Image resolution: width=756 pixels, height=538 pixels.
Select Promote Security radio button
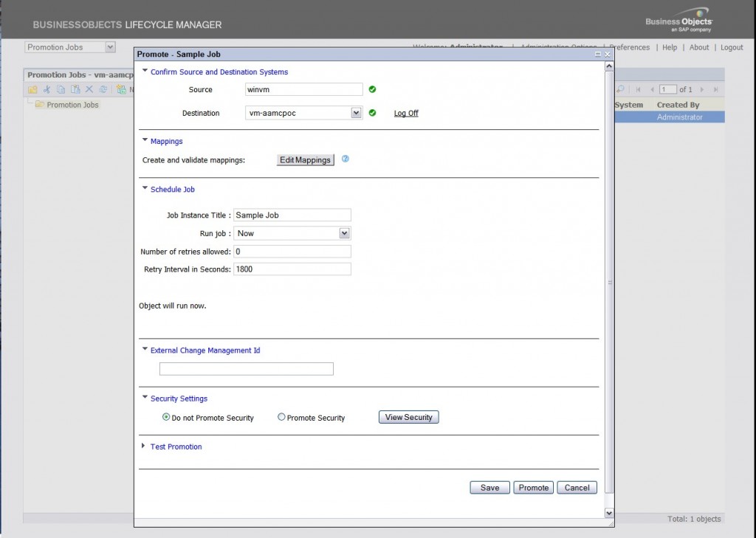click(x=281, y=417)
